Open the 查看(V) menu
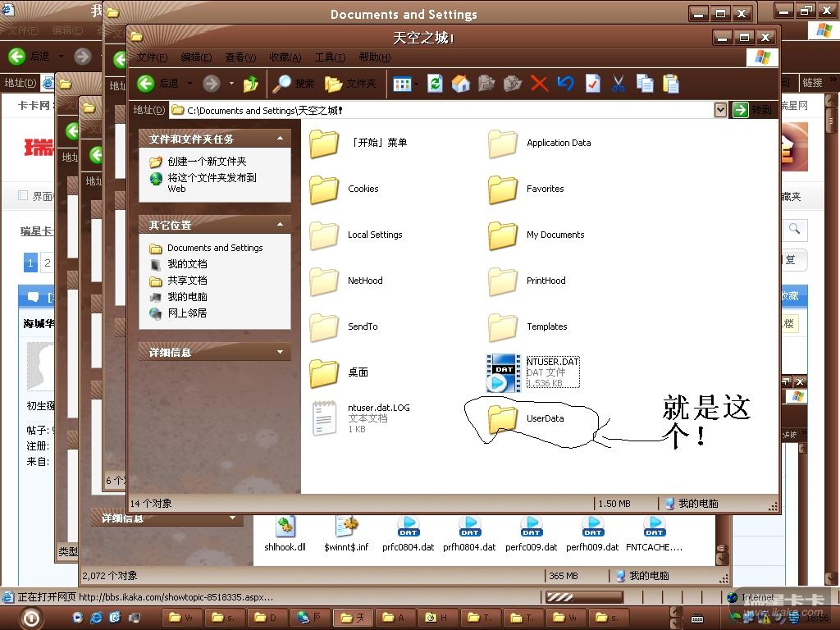The width and height of the screenshot is (840, 630). [240, 57]
